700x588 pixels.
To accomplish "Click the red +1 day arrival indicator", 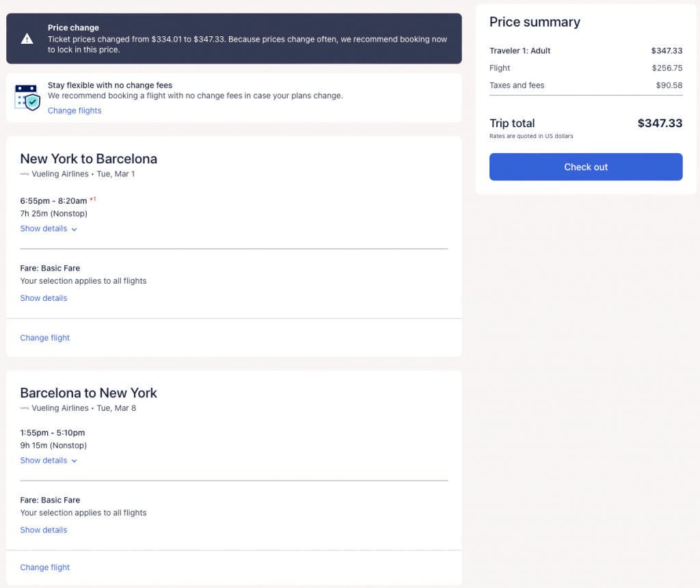I will [93, 199].
